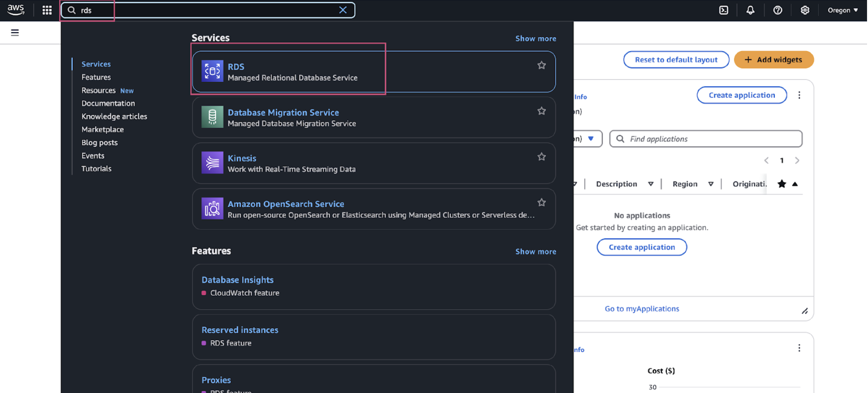Image resolution: width=868 pixels, height=393 pixels.
Task: Open the Database Insights feature
Action: (237, 280)
